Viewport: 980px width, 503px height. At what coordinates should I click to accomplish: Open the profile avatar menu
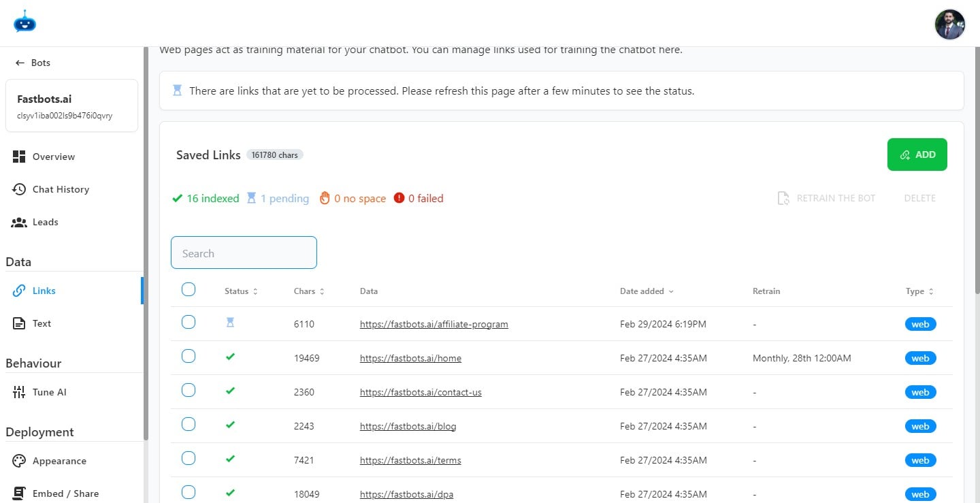click(949, 24)
